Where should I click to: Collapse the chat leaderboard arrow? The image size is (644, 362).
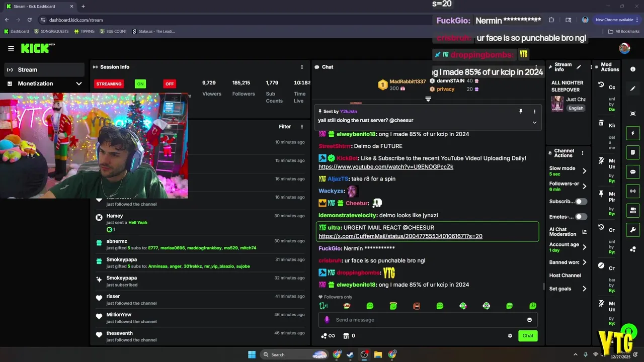pos(428,99)
